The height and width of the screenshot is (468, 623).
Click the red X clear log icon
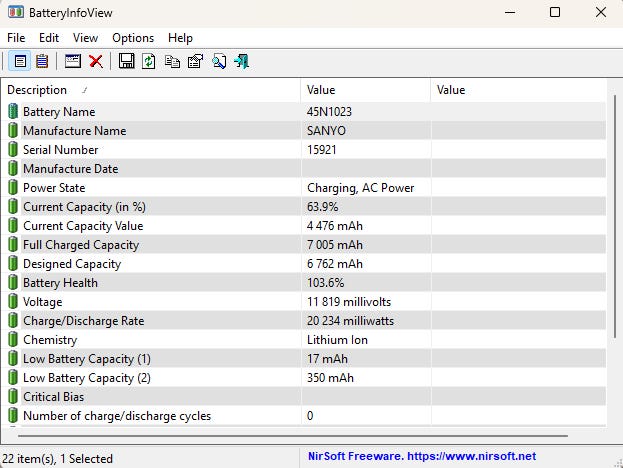[x=96, y=62]
